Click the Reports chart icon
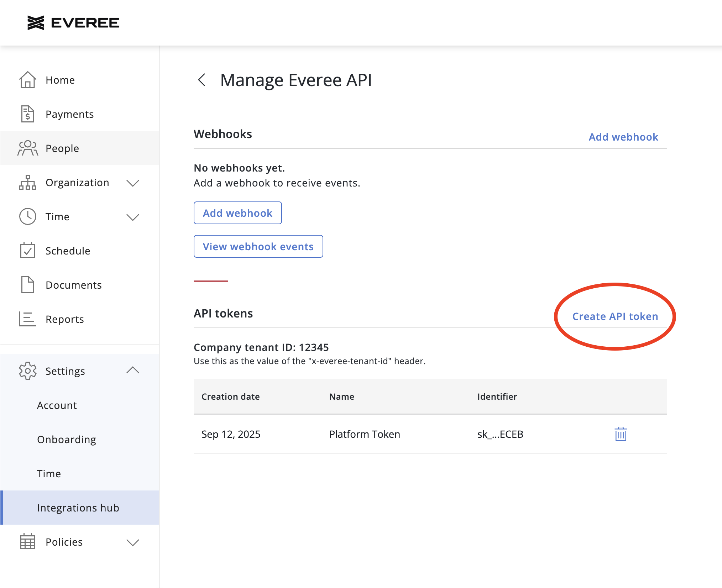The image size is (722, 588). pyautogui.click(x=27, y=319)
